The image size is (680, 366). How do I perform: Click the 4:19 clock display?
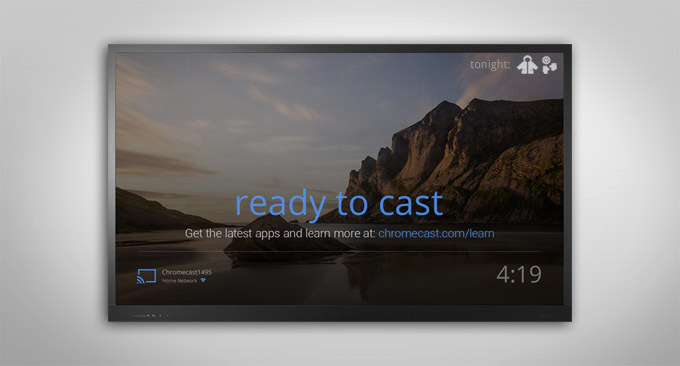[519, 274]
